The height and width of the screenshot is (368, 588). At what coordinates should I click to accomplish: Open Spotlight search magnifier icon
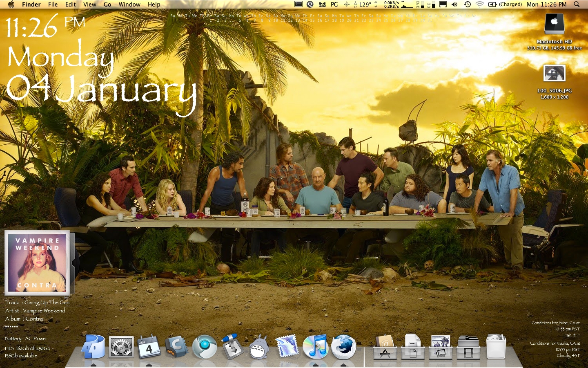577,4
